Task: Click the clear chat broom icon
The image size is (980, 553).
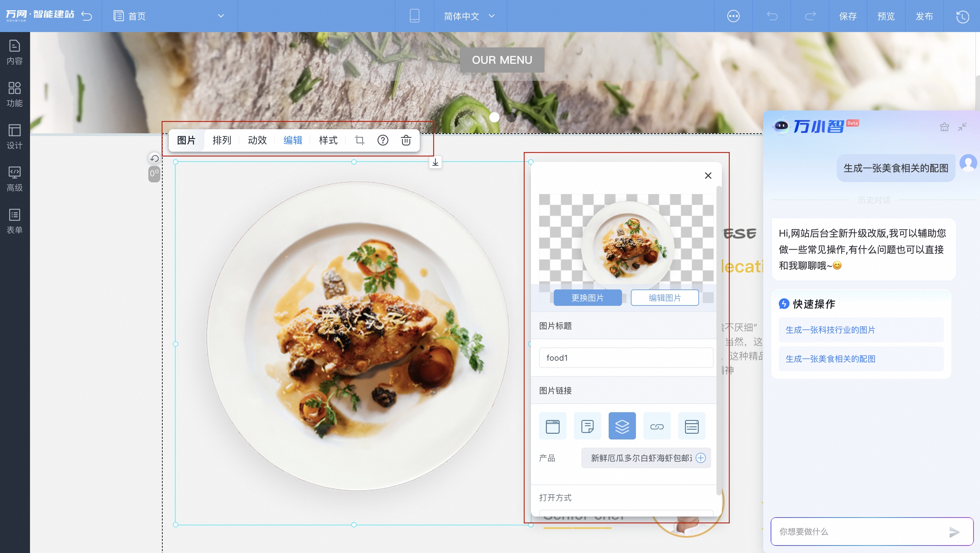Action: pyautogui.click(x=944, y=126)
